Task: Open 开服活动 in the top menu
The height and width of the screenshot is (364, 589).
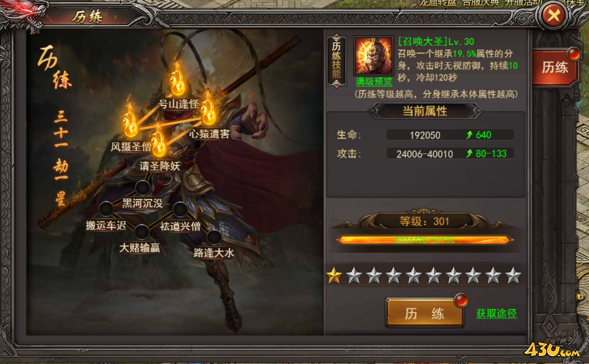Action: (523, 3)
